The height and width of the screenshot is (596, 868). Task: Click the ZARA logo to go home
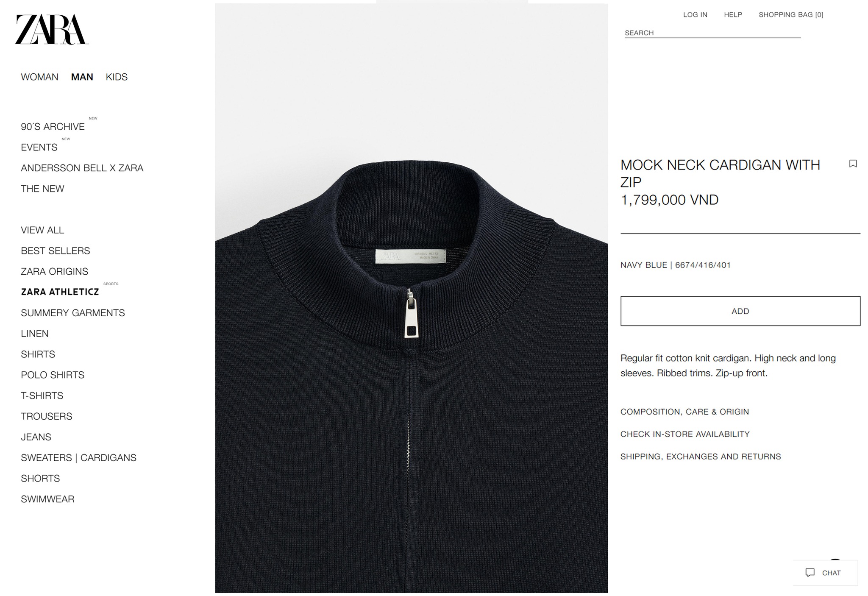point(52,29)
